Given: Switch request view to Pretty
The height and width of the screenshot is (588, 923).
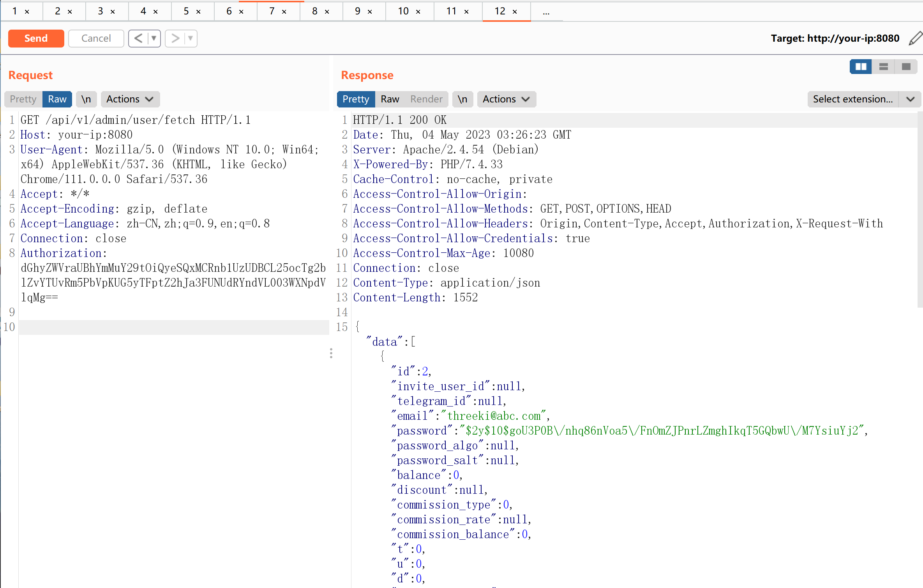Looking at the screenshot, I should click(23, 99).
